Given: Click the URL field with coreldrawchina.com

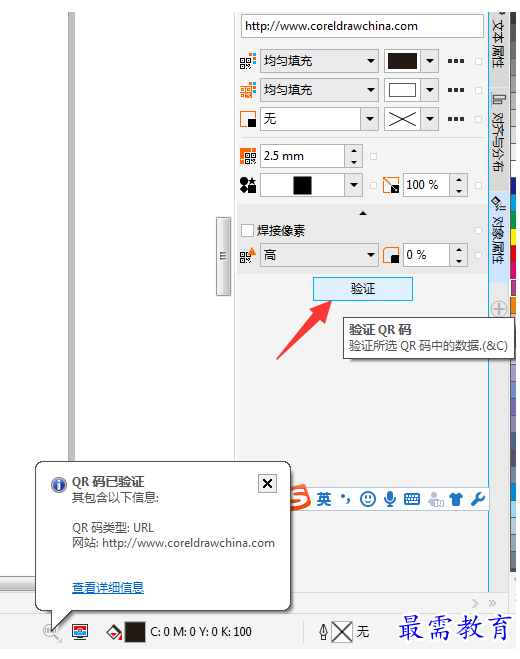Looking at the screenshot, I should [362, 26].
